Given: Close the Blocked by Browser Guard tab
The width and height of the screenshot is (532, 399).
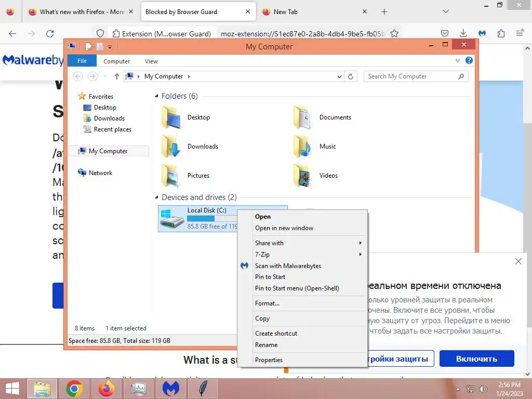Looking at the screenshot, I should [x=248, y=11].
